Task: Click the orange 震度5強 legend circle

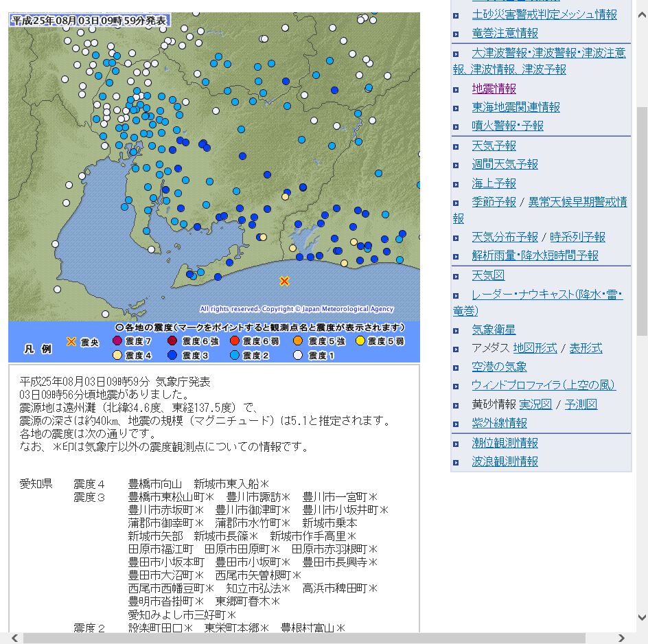Action: click(x=297, y=341)
